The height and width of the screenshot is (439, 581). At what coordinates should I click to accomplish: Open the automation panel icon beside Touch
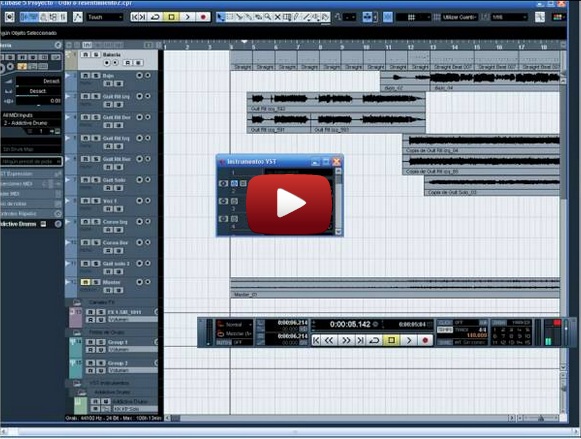click(77, 17)
